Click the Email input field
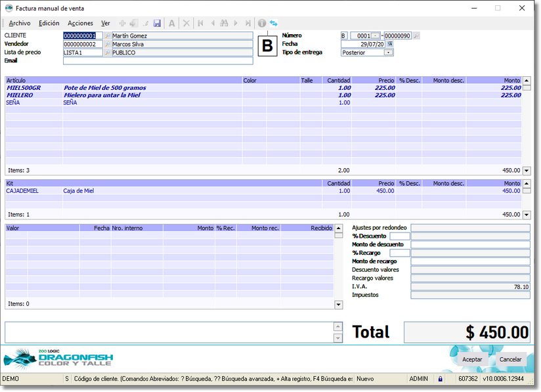The width and height of the screenshot is (541, 392). [158, 61]
